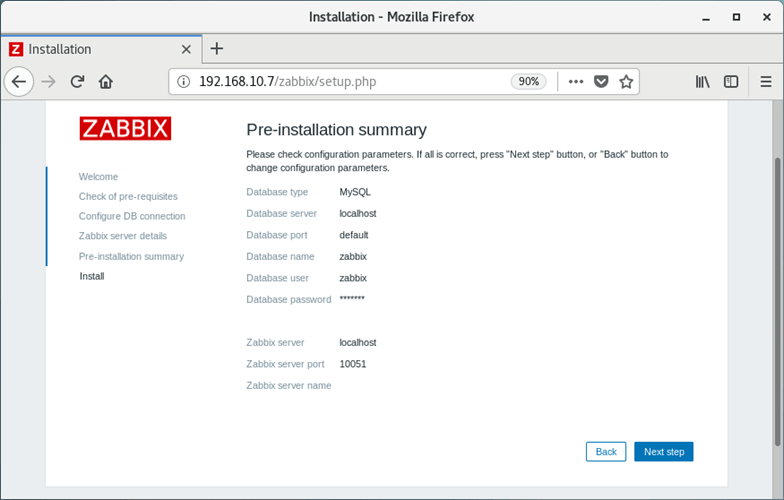Click the ZABBIX logo
This screenshot has width=784, height=500.
coord(125,128)
